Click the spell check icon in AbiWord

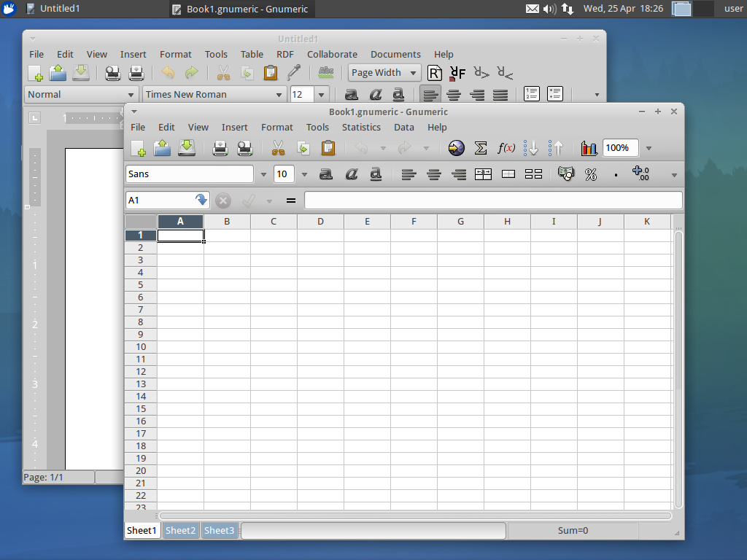326,72
